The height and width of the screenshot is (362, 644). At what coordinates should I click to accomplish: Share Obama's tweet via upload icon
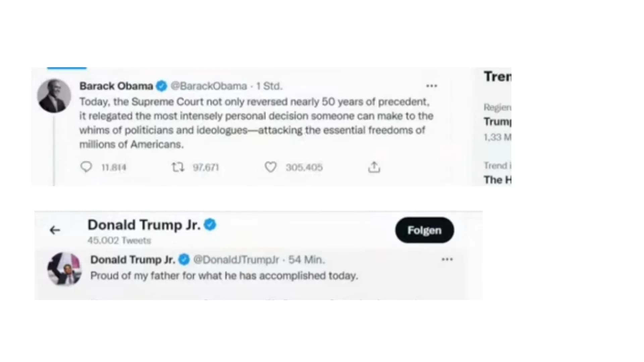pos(374,167)
